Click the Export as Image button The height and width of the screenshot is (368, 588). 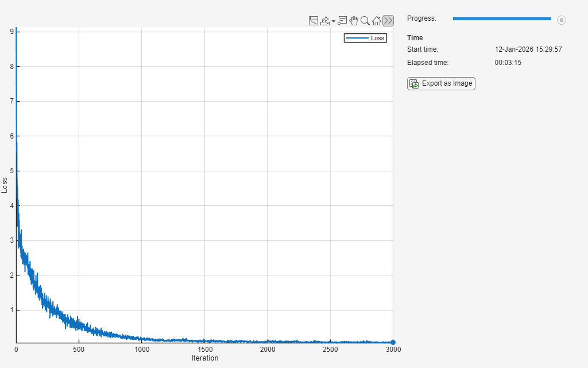tap(441, 83)
